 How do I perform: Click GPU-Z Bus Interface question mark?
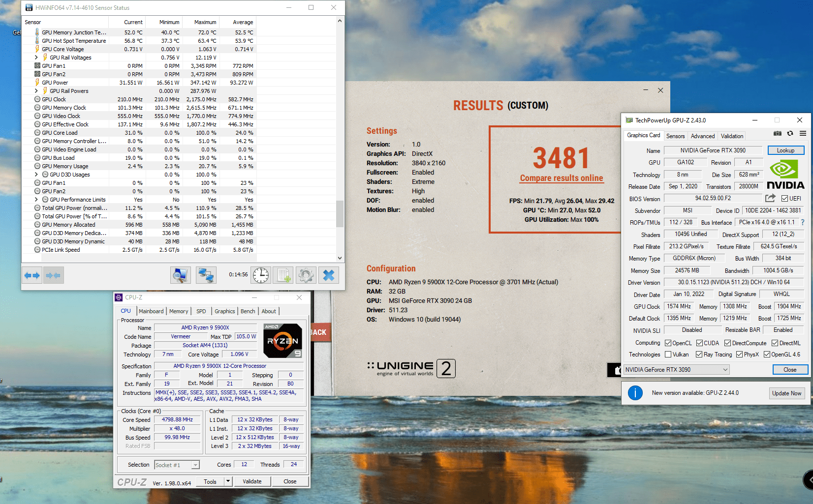point(803,222)
